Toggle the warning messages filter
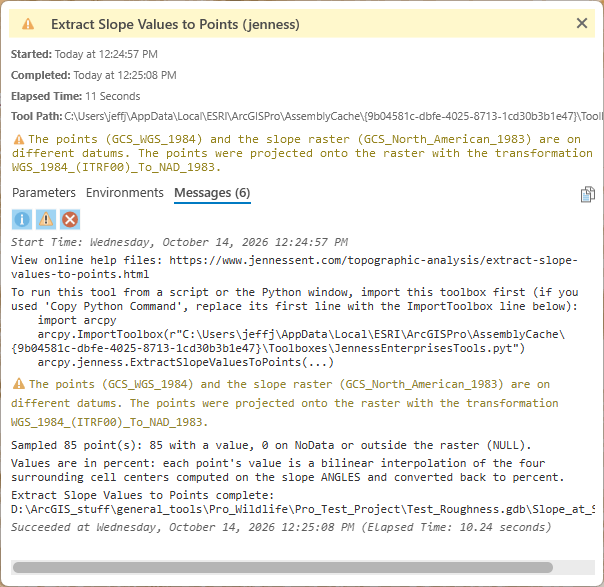 46,220
